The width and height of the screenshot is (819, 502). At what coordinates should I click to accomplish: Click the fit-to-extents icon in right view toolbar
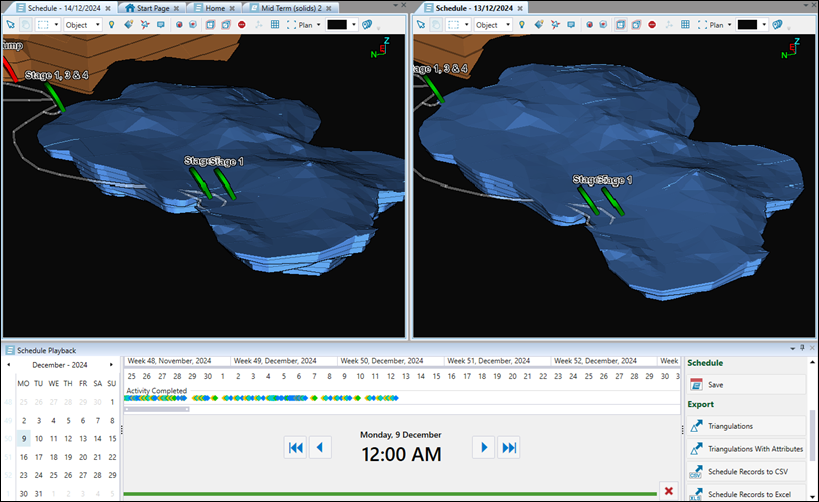point(700,24)
